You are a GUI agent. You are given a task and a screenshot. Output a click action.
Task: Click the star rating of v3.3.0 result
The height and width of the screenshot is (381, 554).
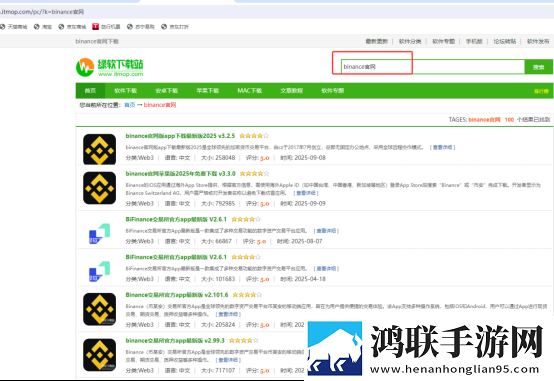[254, 174]
